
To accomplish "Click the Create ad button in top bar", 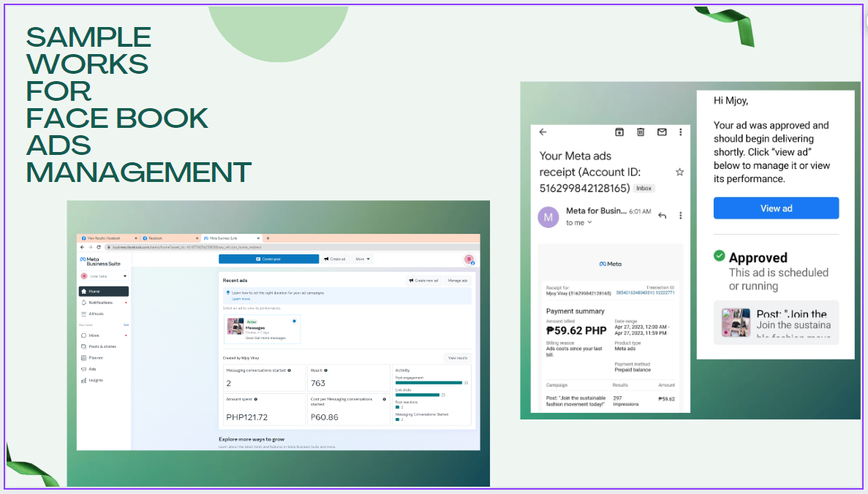I will 335,259.
